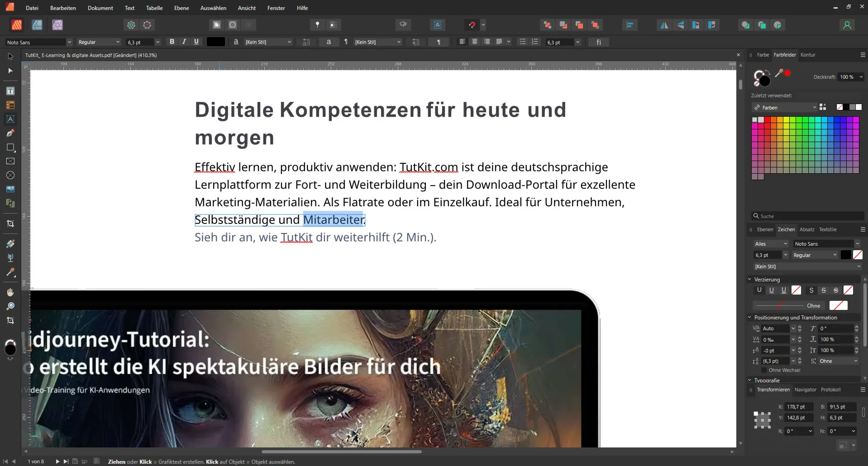This screenshot has height=466, width=868.
Task: Open the character style [Kein Stil] dropdown
Action: (268, 42)
